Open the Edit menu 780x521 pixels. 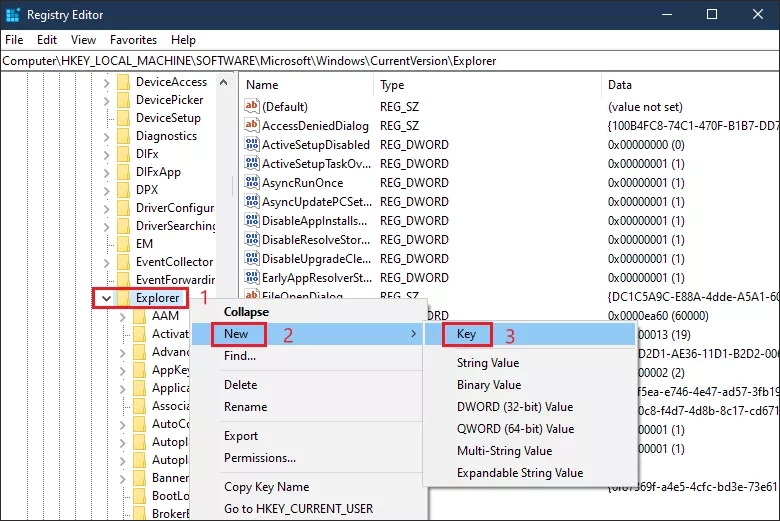(x=47, y=40)
